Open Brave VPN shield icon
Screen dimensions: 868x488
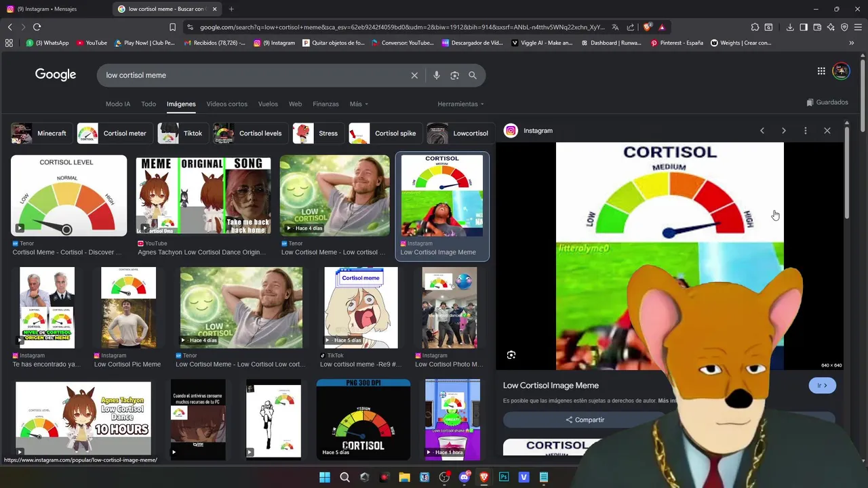[x=844, y=27]
